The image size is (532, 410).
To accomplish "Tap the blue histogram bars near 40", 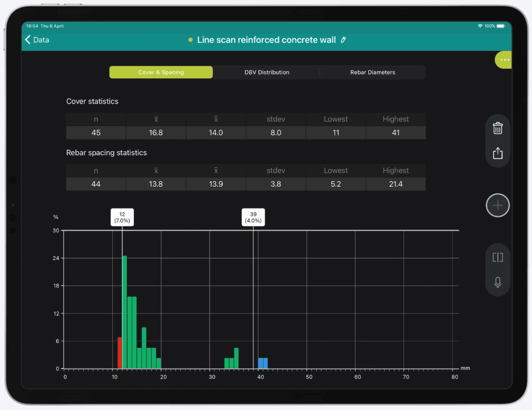I will click(x=263, y=363).
